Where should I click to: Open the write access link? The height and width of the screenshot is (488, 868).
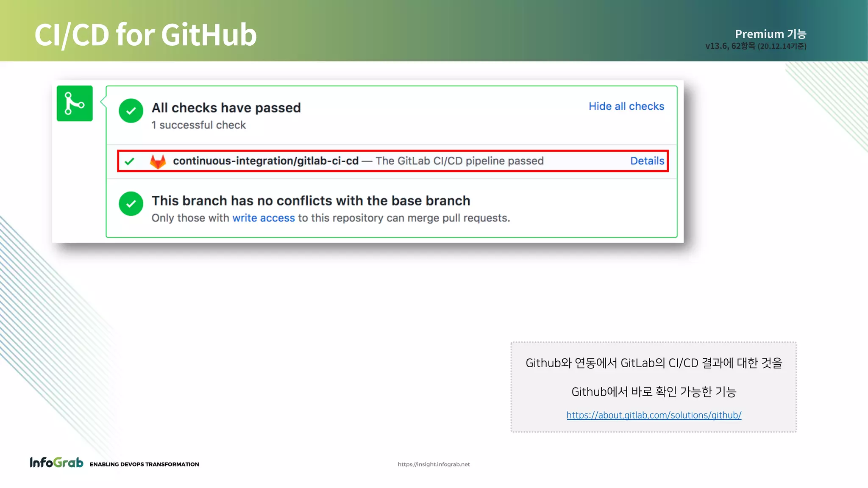[264, 218]
